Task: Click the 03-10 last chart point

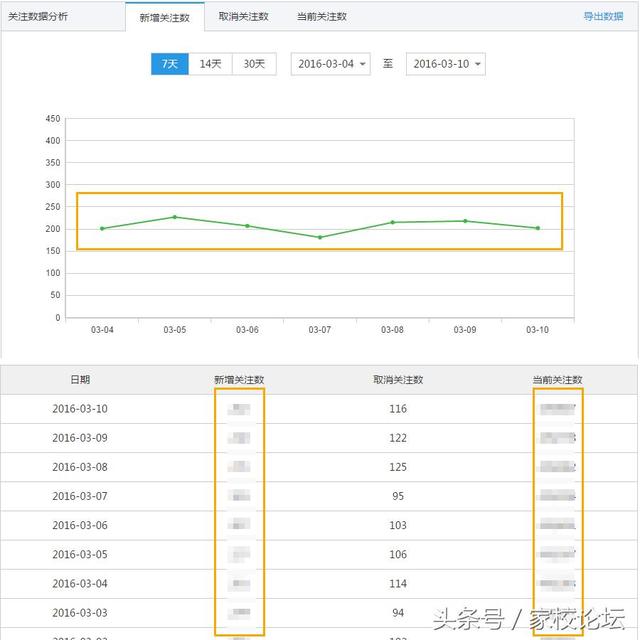Action: coord(538,228)
